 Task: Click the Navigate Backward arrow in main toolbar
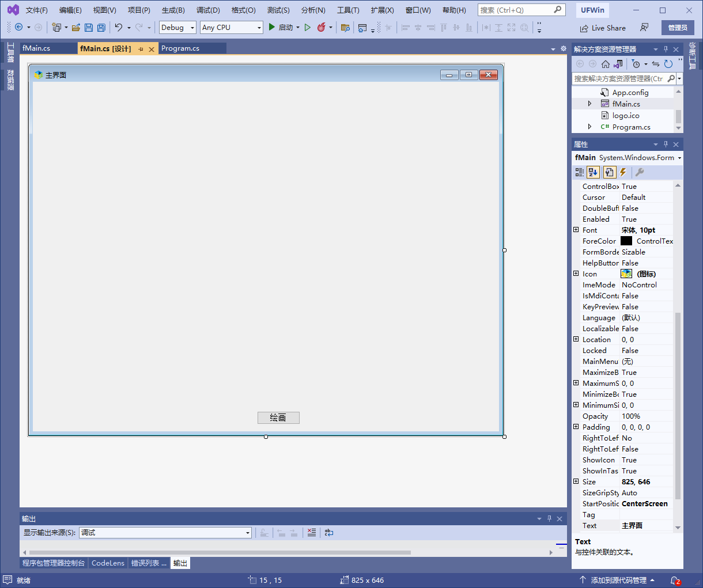tap(18, 27)
